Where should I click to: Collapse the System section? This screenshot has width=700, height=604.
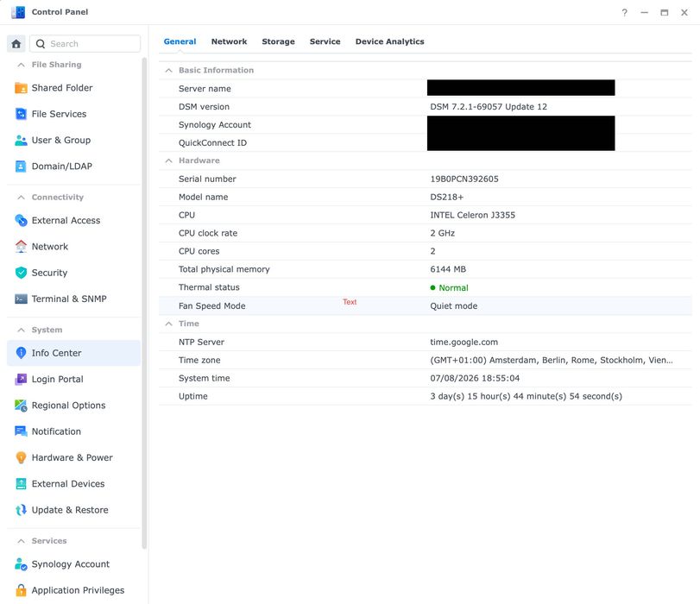(x=21, y=330)
